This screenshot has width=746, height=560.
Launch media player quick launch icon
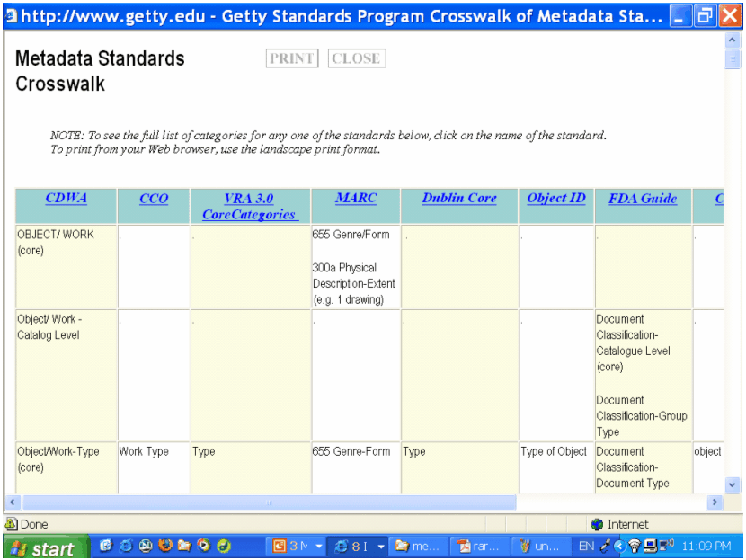204,546
